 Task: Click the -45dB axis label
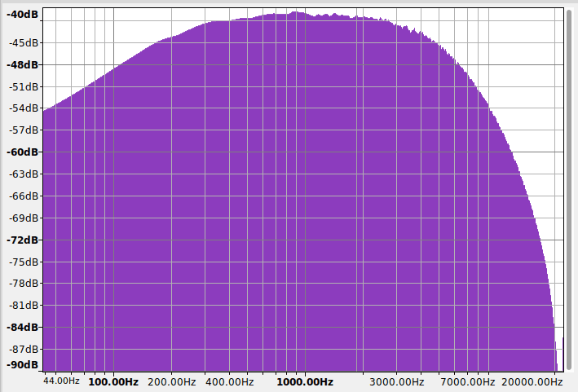click(x=24, y=42)
